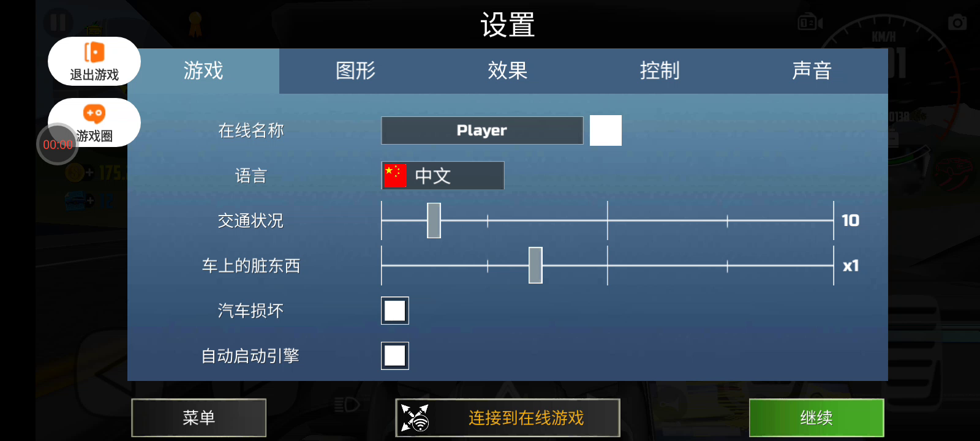
Task: Tap the China flag icon
Action: (x=395, y=175)
